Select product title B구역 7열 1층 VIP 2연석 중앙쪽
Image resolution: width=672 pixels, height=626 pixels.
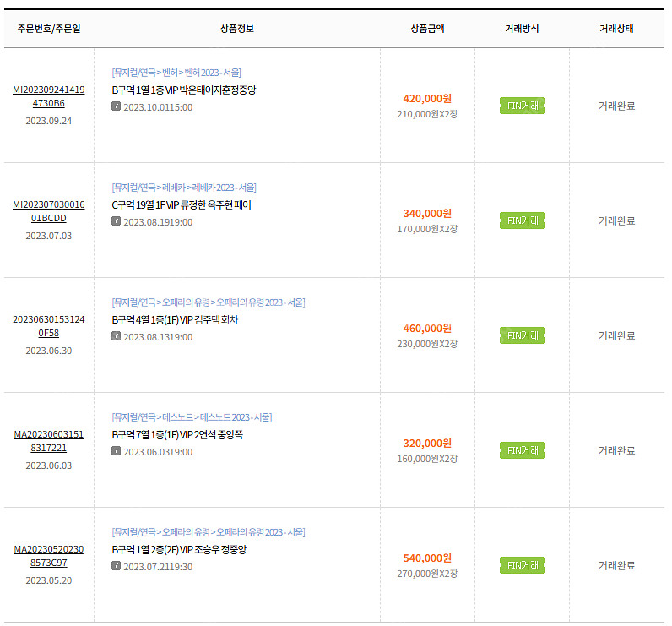coord(177,435)
